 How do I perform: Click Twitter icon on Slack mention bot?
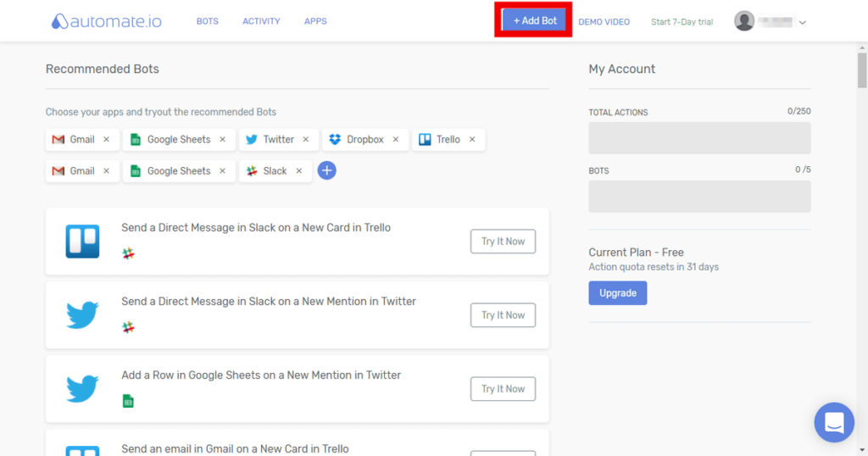82,315
